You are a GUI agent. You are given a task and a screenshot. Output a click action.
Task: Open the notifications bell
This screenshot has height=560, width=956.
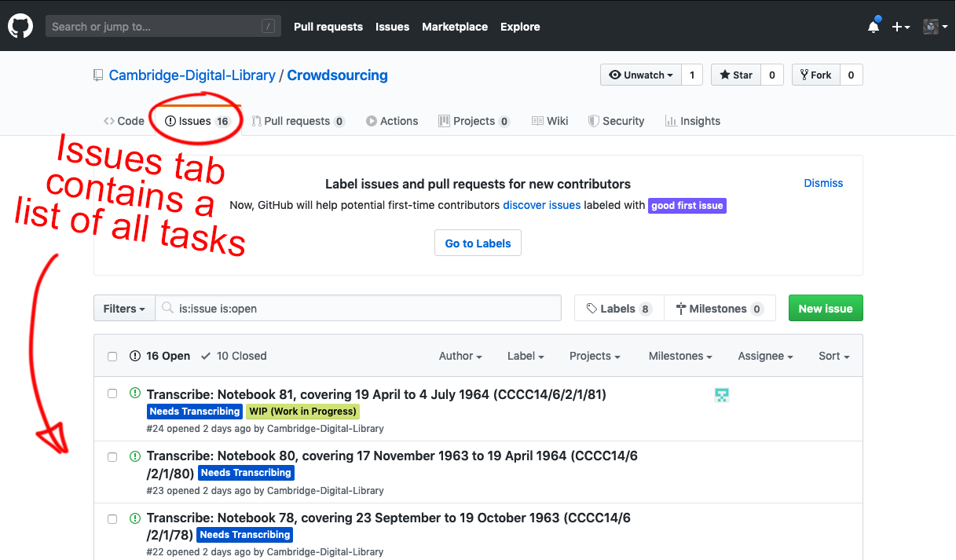pos(874,27)
